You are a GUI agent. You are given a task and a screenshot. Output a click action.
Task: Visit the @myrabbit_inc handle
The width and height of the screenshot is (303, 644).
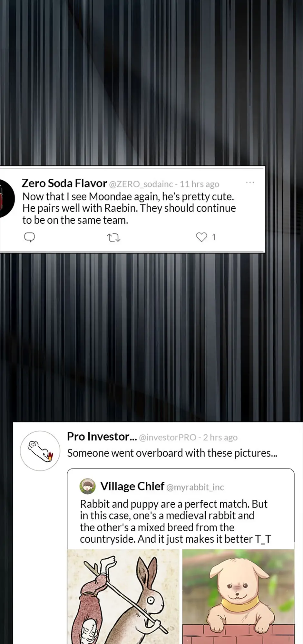[x=195, y=487]
